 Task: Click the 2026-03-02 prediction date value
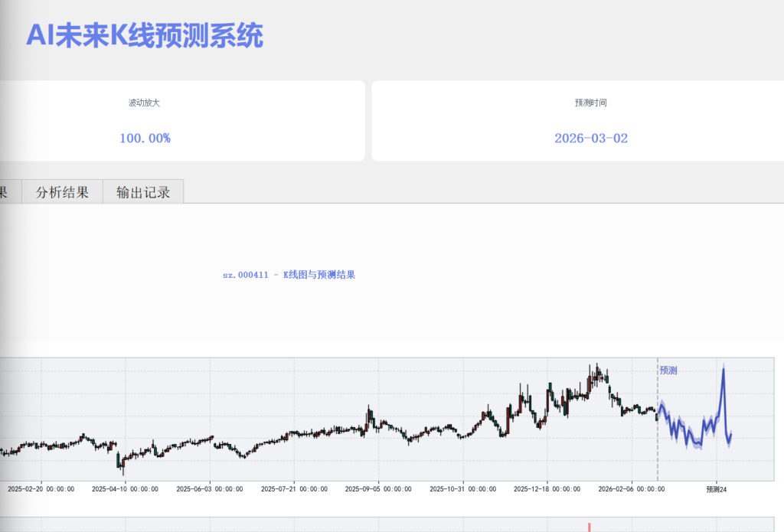(x=590, y=139)
